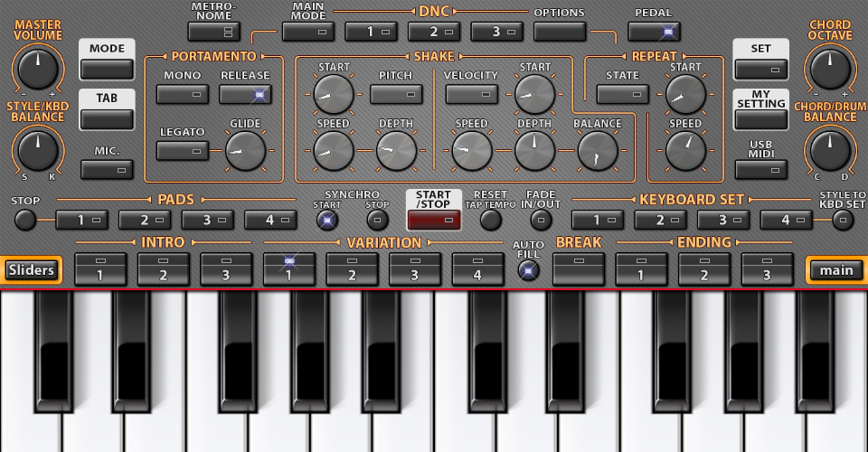
Task: Open the Main Mode selector
Action: (x=307, y=32)
